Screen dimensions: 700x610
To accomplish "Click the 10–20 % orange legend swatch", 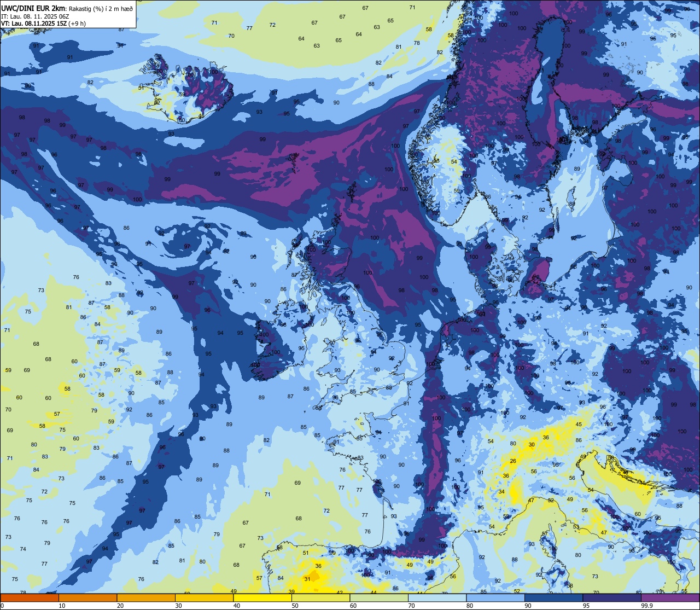I will 87,598.
